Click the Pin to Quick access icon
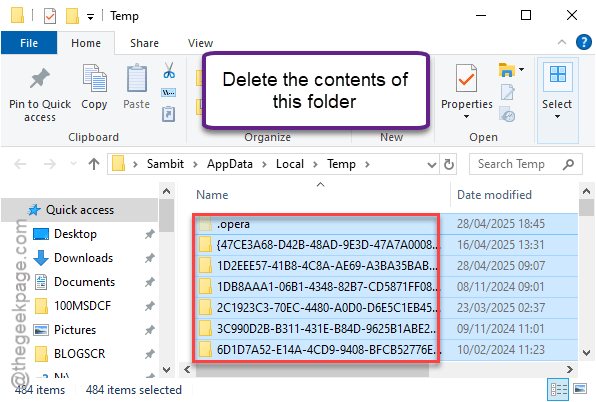Image resolution: width=596 pixels, height=402 pixels. click(40, 78)
